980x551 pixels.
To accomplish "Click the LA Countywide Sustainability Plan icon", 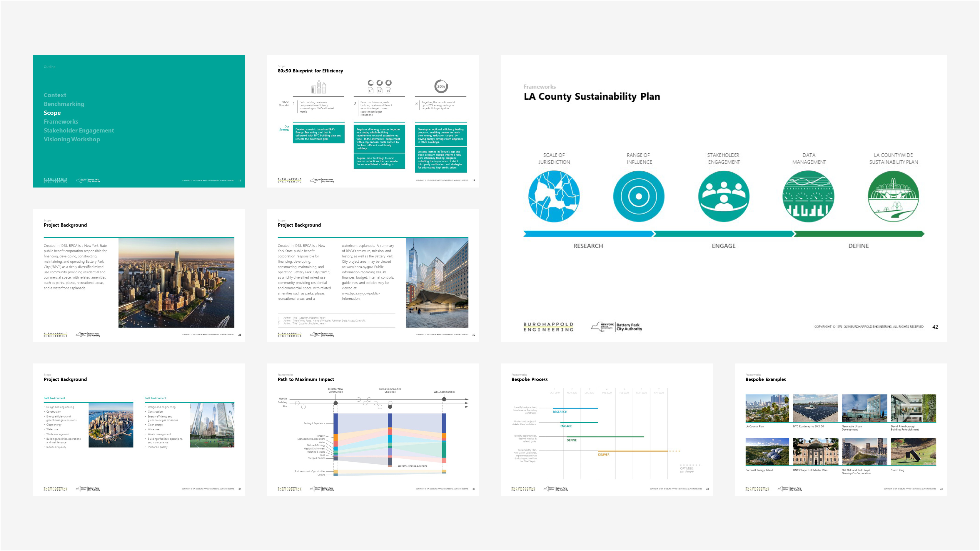I will click(x=893, y=196).
